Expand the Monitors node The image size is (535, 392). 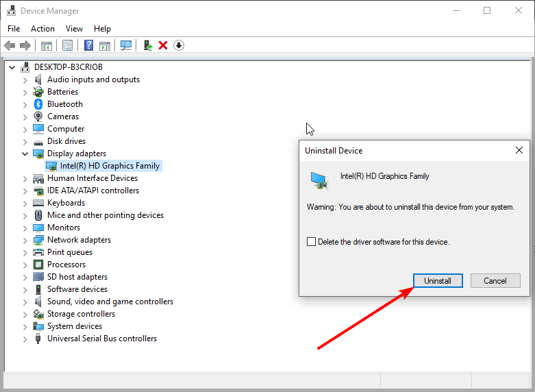click(x=25, y=228)
